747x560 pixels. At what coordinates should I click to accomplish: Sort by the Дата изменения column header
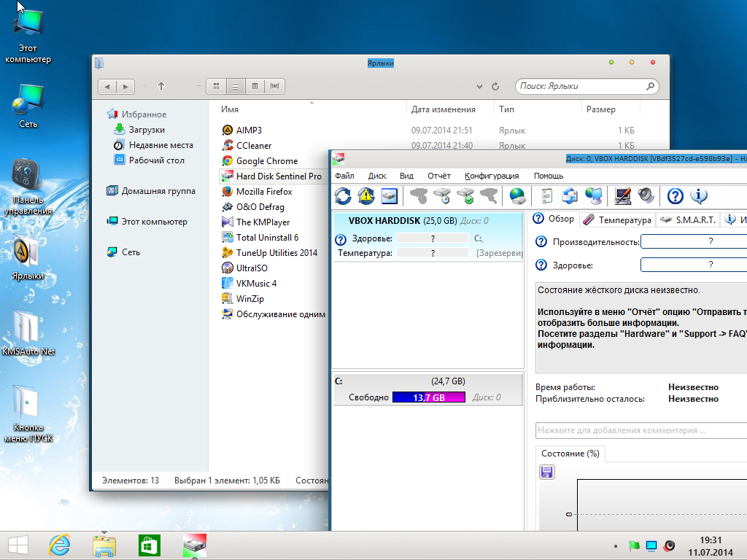tap(443, 109)
